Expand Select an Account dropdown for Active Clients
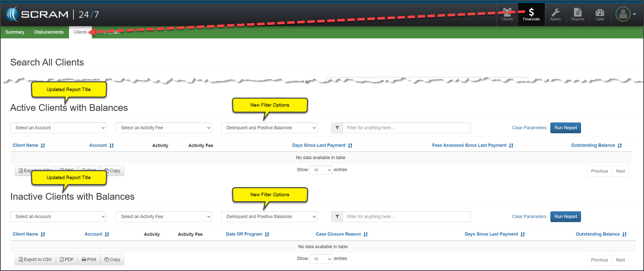 58,128
